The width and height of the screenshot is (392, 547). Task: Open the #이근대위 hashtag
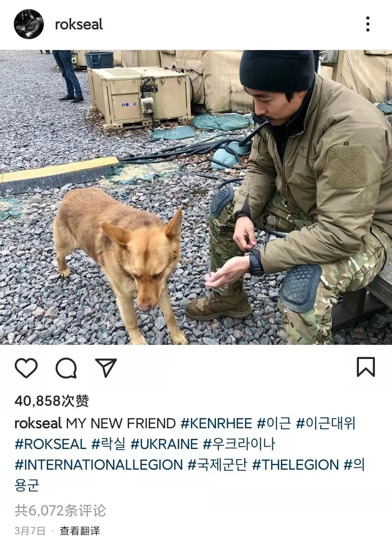point(326,424)
